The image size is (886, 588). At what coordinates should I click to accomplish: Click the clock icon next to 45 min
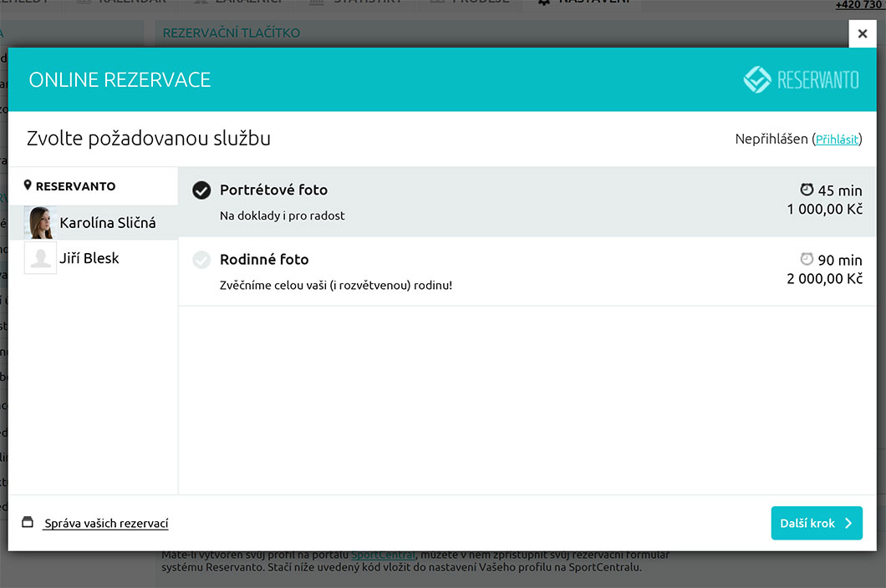807,189
